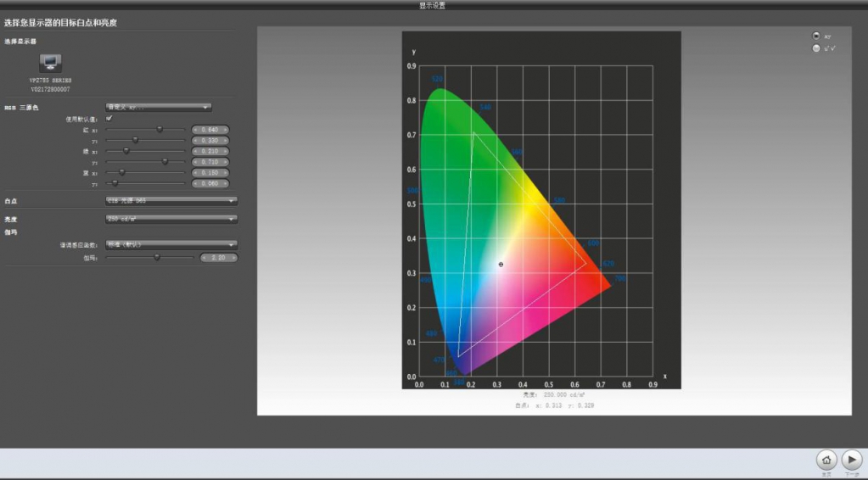This screenshot has height=480, width=868.
Task: Click the gamma value field 2.20
Action: 219,258
